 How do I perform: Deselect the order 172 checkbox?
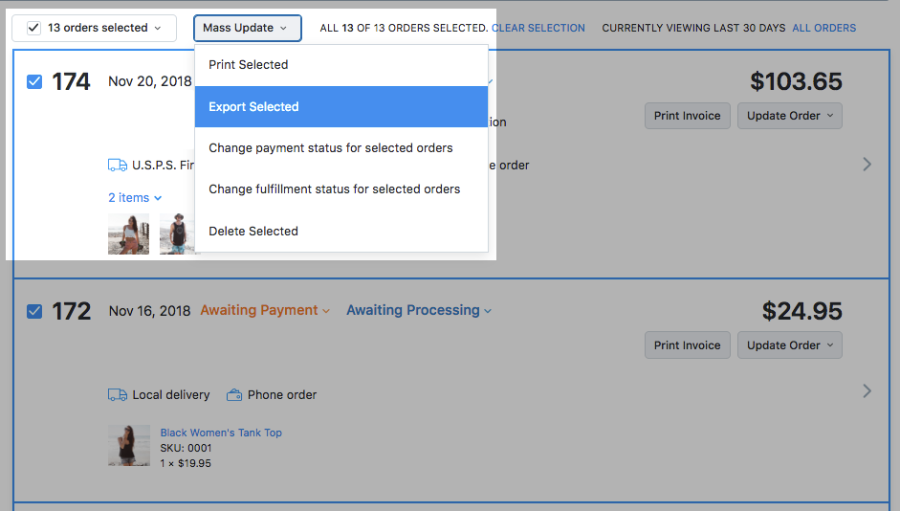click(x=34, y=311)
